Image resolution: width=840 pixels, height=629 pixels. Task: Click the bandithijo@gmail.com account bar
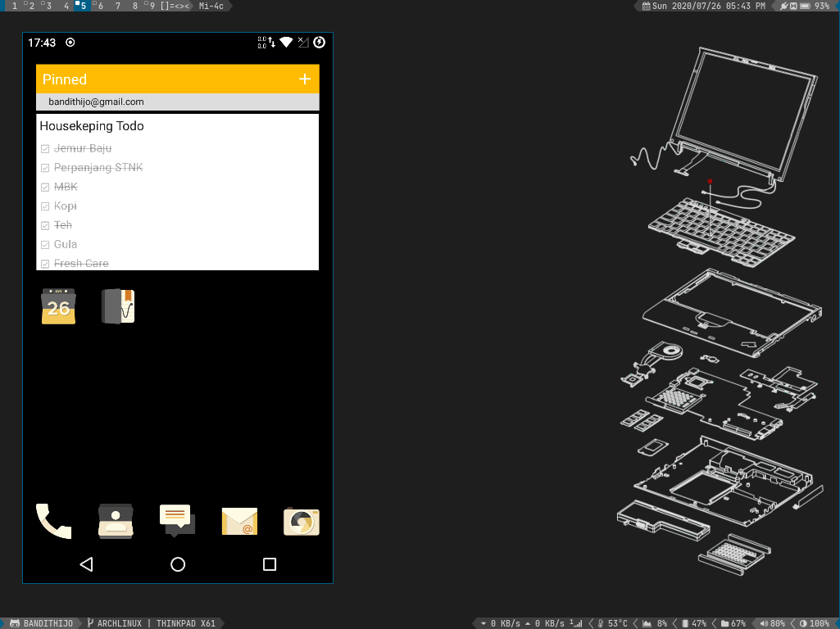click(x=177, y=102)
